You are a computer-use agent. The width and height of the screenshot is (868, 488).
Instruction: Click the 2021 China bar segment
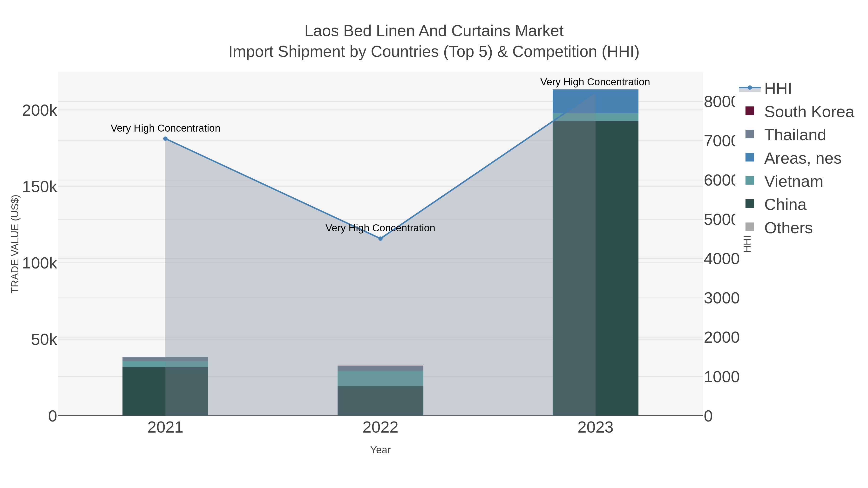coord(165,391)
